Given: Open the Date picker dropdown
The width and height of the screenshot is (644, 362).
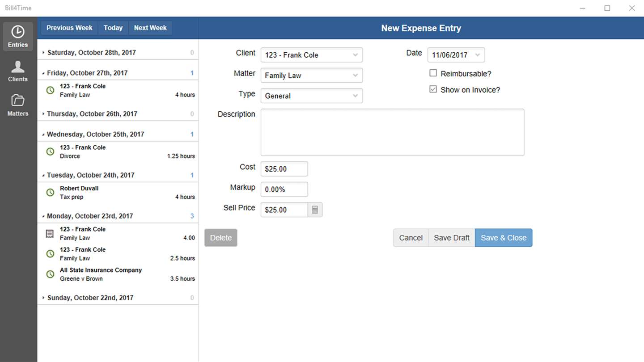Looking at the screenshot, I should click(x=477, y=55).
